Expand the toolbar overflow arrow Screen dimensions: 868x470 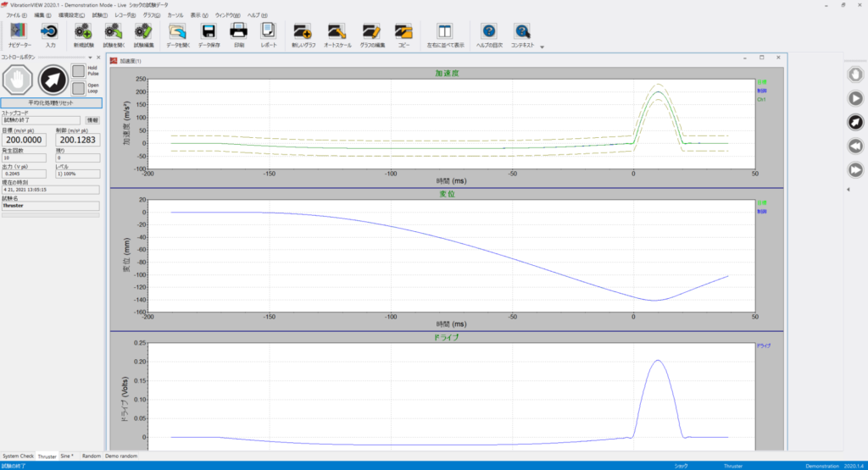pos(542,47)
